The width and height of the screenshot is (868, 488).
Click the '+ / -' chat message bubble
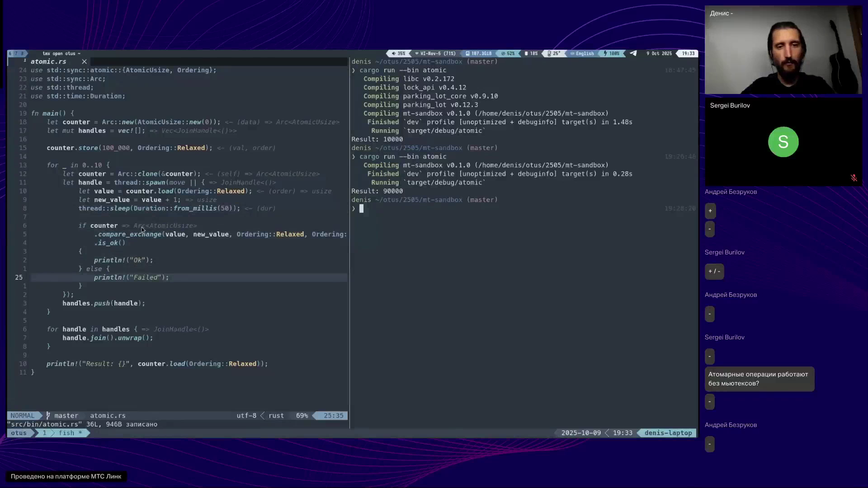coord(714,271)
